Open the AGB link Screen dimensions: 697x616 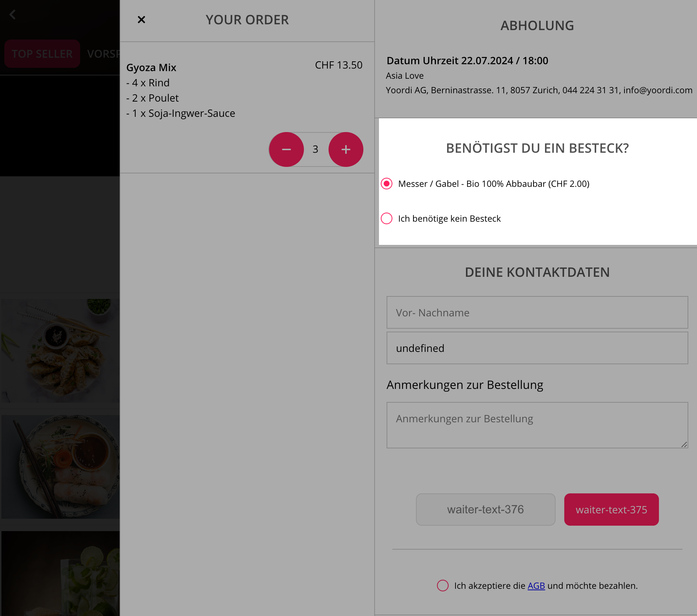point(536,586)
